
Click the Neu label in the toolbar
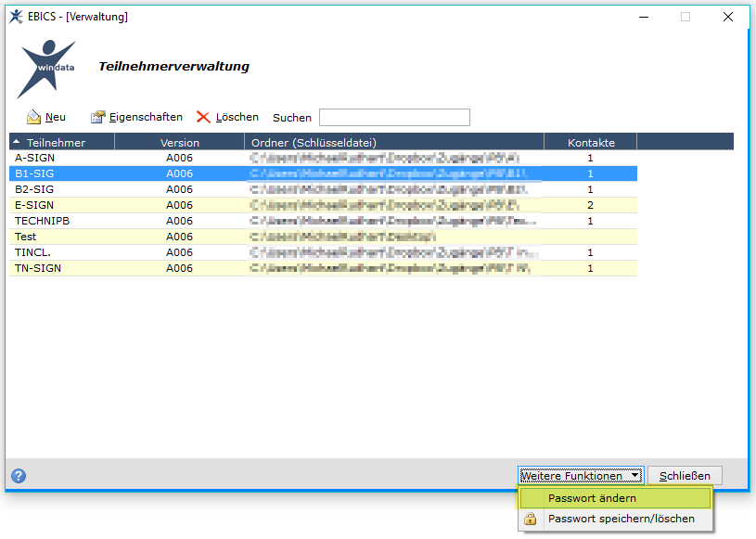[x=56, y=117]
